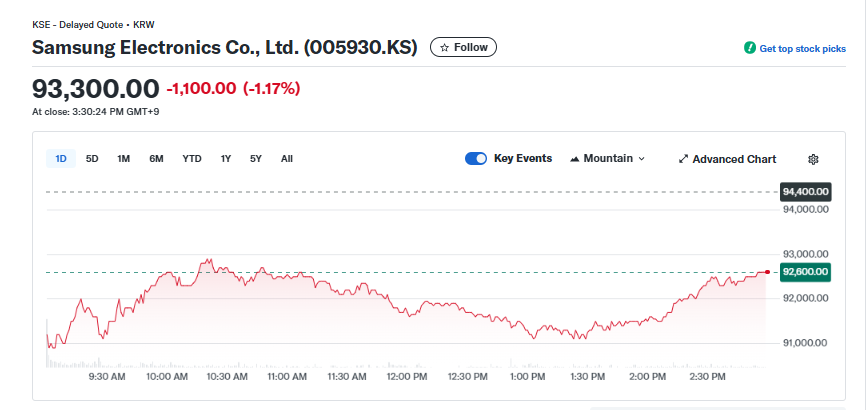Open the Get top stock picks link

(x=802, y=48)
